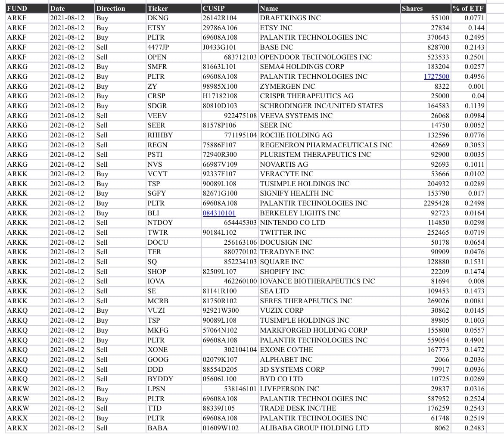Select TERADYNE INC name cell
This screenshot has height=442, width=504.
tap(330, 252)
